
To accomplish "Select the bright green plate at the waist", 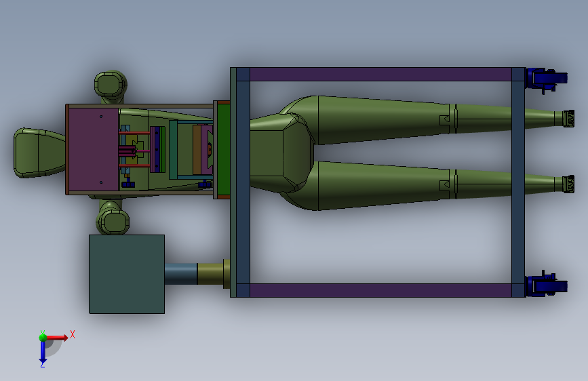I will (223, 150).
